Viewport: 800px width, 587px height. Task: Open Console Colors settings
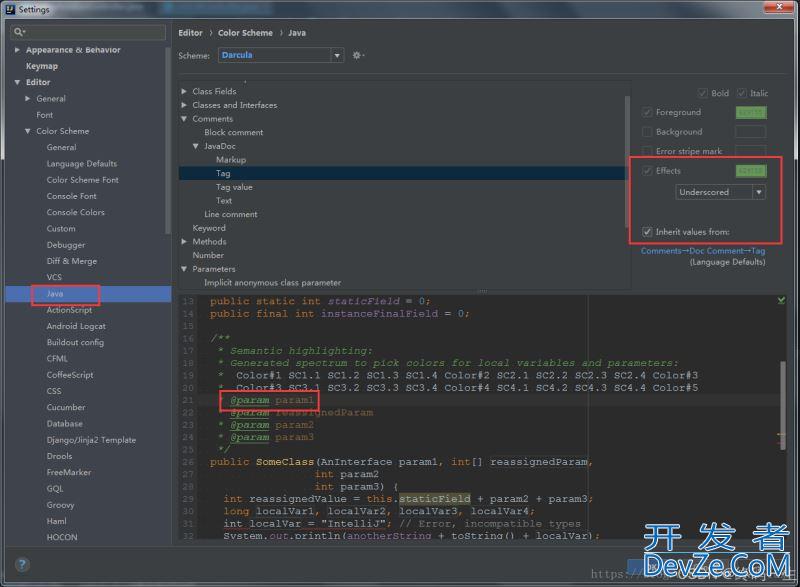click(x=75, y=213)
